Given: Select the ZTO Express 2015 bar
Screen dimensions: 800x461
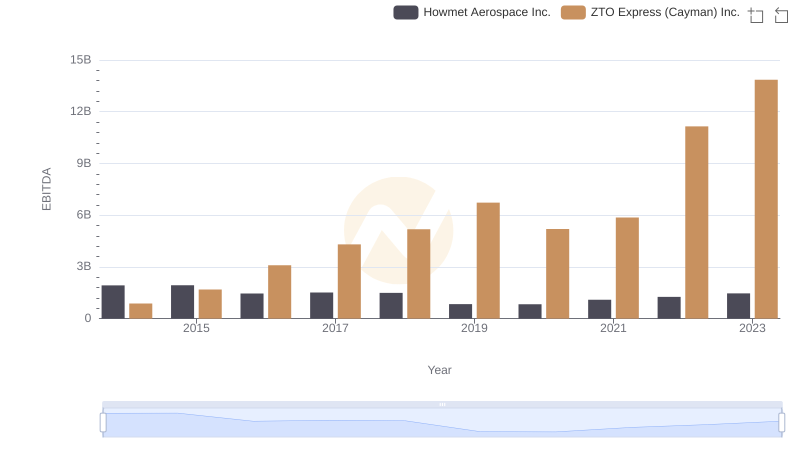Looking at the screenshot, I should pyautogui.click(x=210, y=304).
